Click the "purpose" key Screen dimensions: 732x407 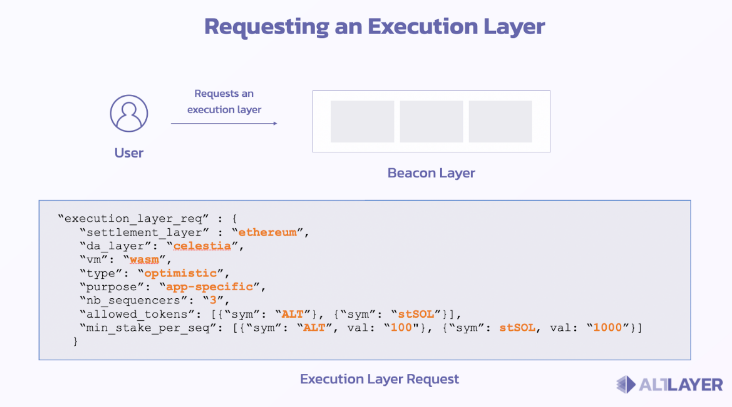tap(111, 286)
